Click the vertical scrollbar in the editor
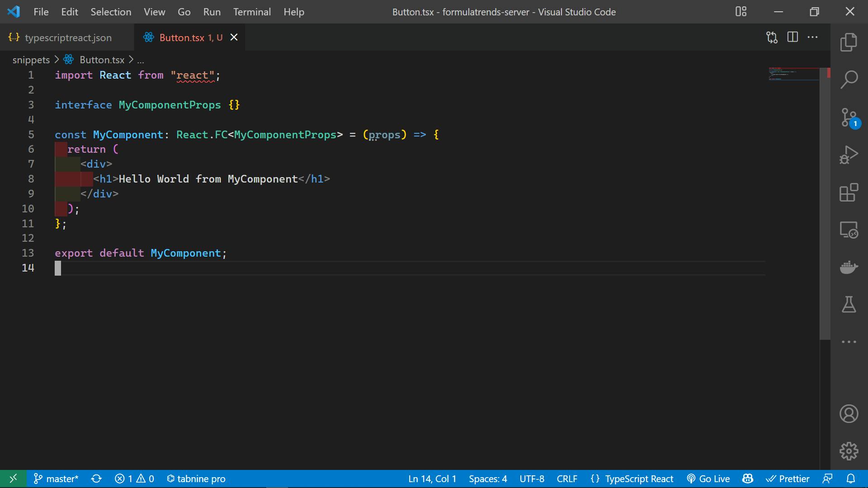Image resolution: width=868 pixels, height=488 pixels. coord(825,203)
